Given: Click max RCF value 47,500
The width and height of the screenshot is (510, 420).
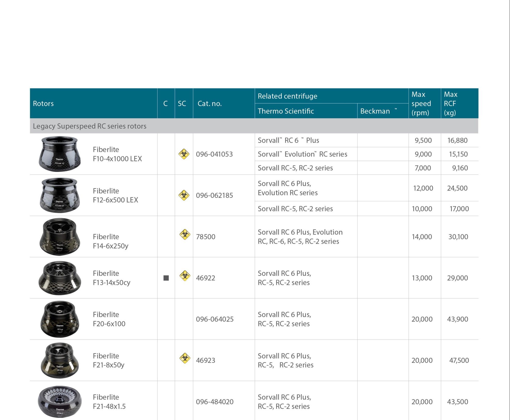Looking at the screenshot, I should click(x=459, y=360).
